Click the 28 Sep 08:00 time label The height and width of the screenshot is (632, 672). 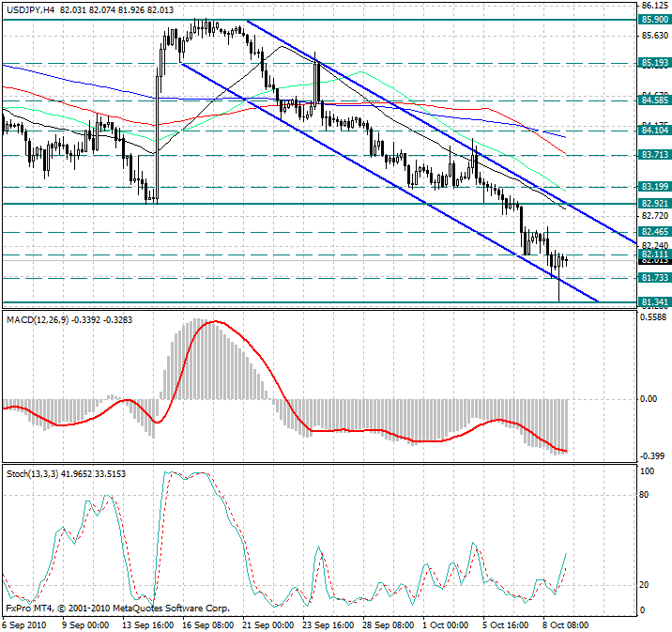tap(388, 624)
